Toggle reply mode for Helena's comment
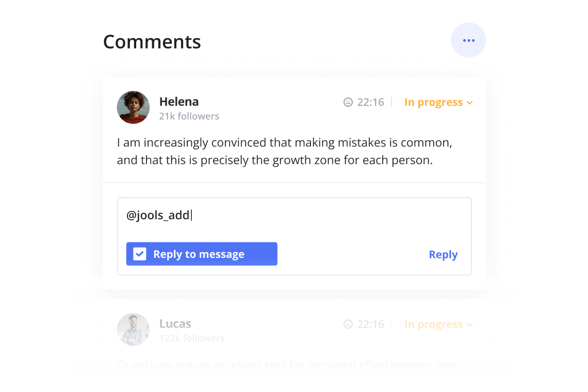 coord(201,254)
